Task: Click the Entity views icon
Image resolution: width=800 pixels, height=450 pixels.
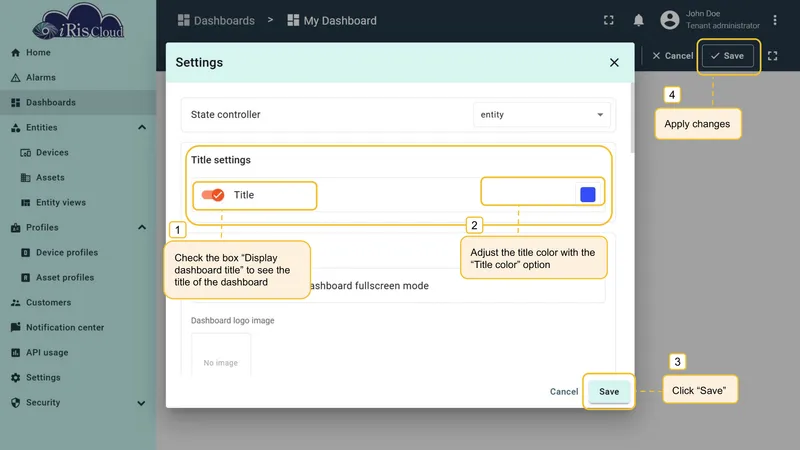Action: pyautogui.click(x=26, y=203)
